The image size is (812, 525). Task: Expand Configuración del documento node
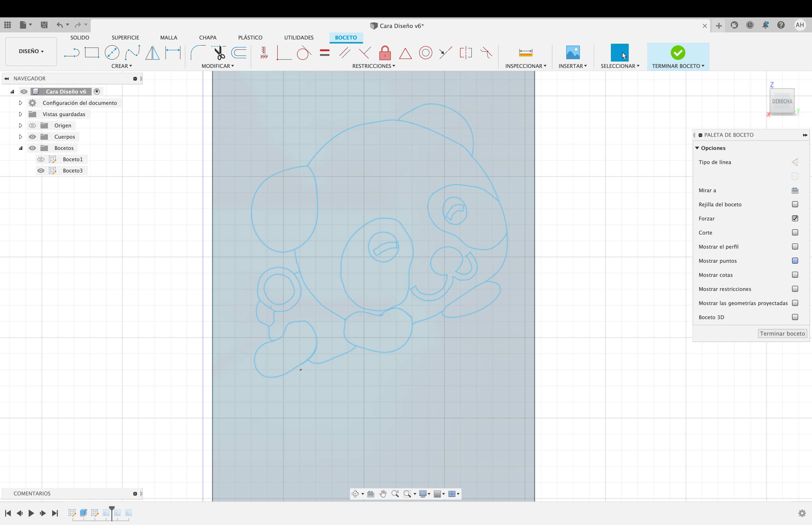tap(20, 103)
